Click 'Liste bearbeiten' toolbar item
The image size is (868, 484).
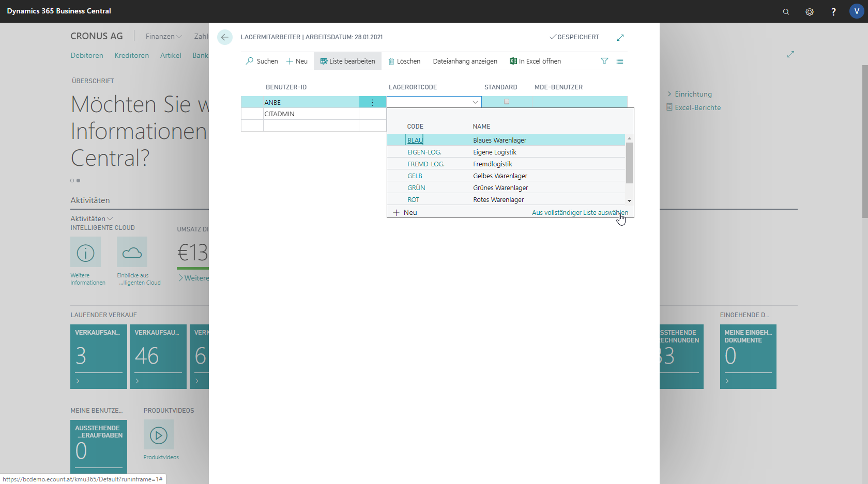(347, 61)
